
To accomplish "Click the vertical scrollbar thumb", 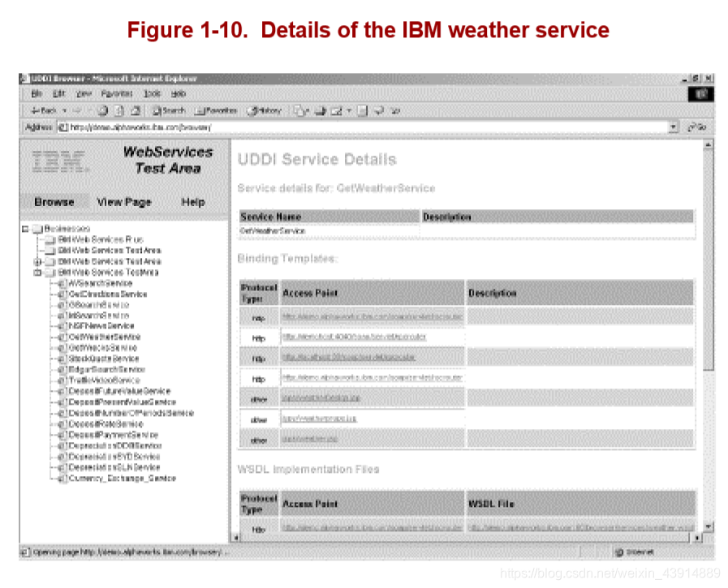I will point(708,260).
